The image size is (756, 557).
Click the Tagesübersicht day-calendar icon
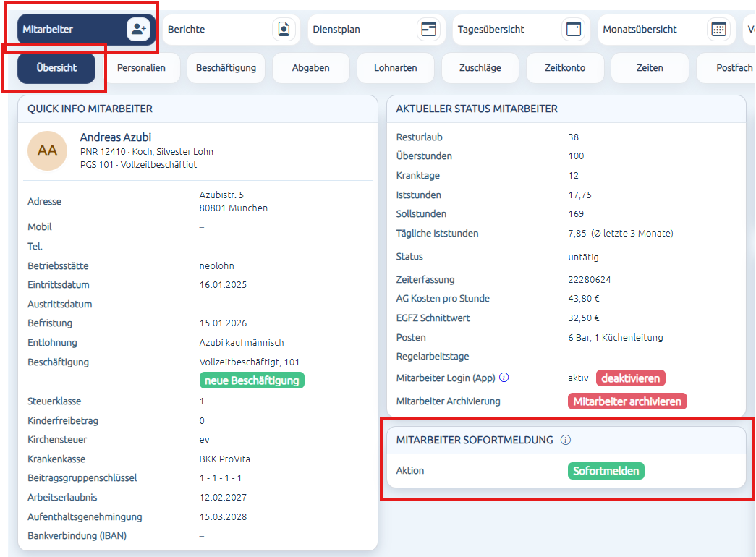[x=574, y=29]
